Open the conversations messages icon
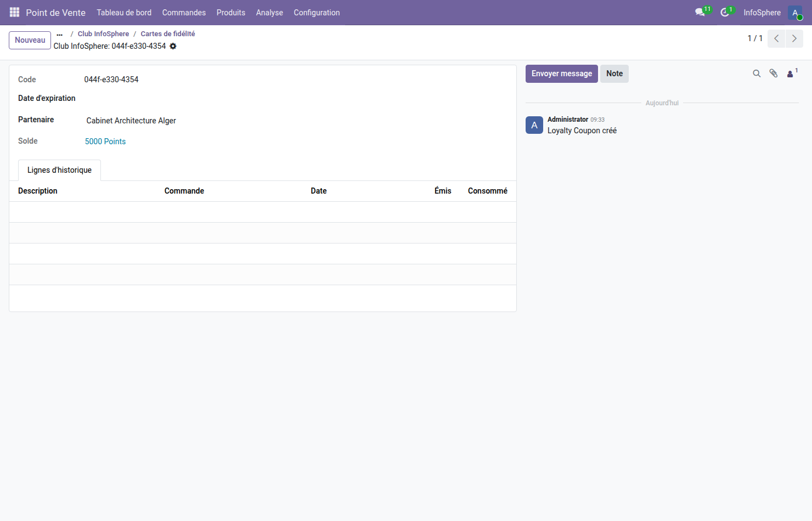The width and height of the screenshot is (812, 521). [700, 12]
